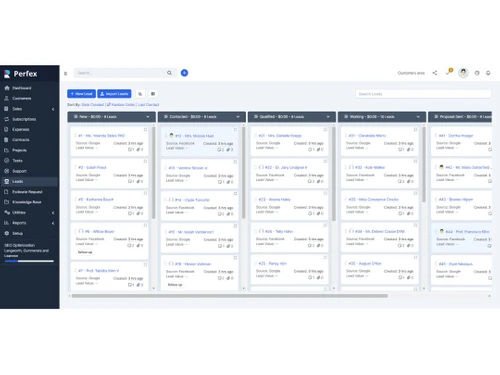Sort leads by Date Created

(93, 105)
